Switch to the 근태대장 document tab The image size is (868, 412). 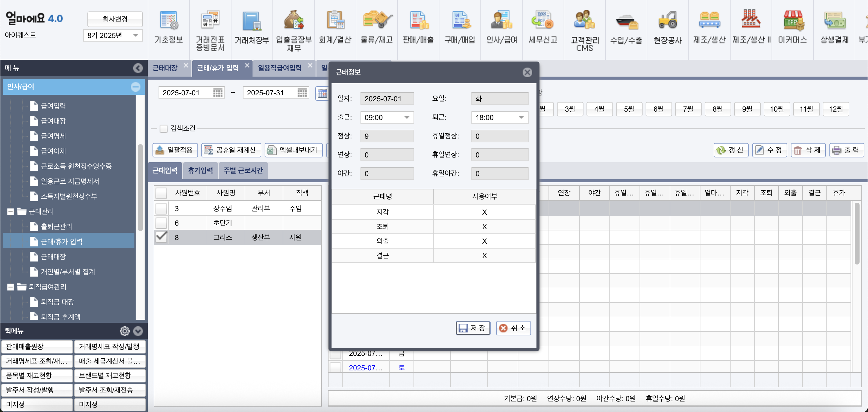(x=165, y=68)
